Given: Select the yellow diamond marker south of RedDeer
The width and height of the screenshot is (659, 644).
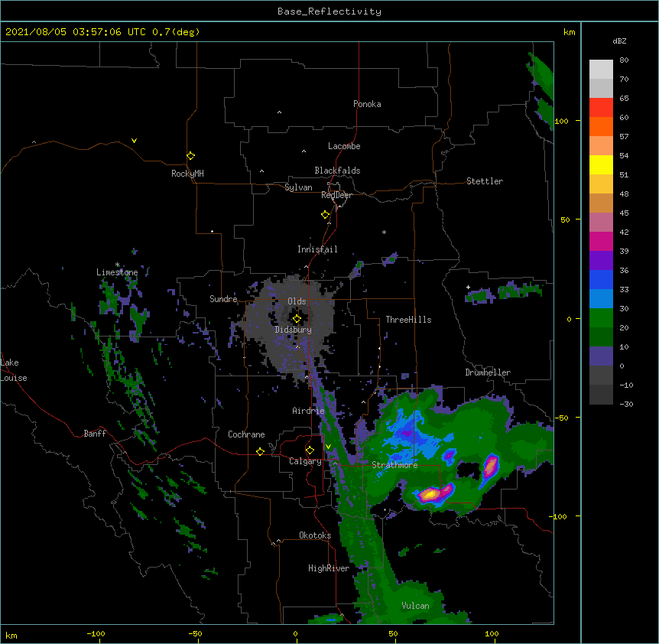Looking at the screenshot, I should tap(325, 215).
